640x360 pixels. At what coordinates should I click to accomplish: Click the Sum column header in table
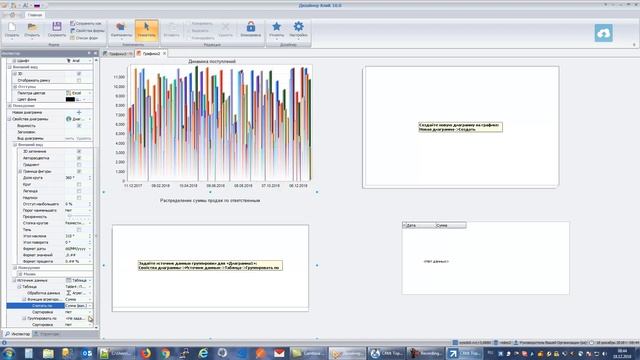pyautogui.click(x=450, y=225)
